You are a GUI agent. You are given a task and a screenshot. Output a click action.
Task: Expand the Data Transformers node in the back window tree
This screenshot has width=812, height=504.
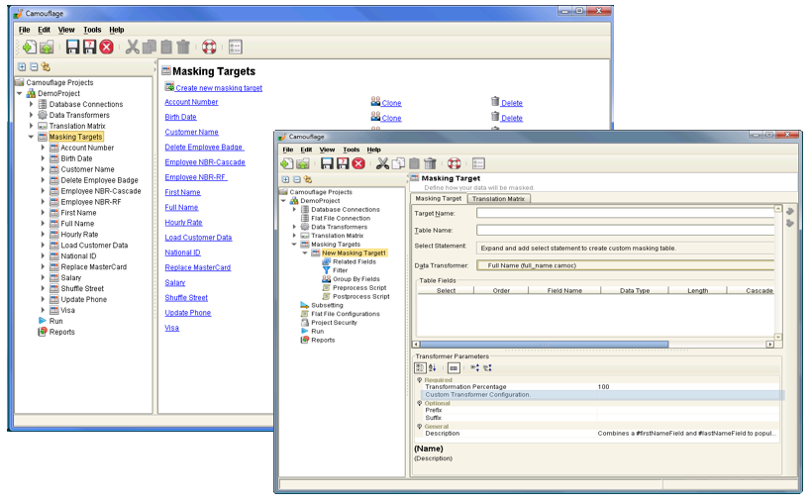pos(31,115)
